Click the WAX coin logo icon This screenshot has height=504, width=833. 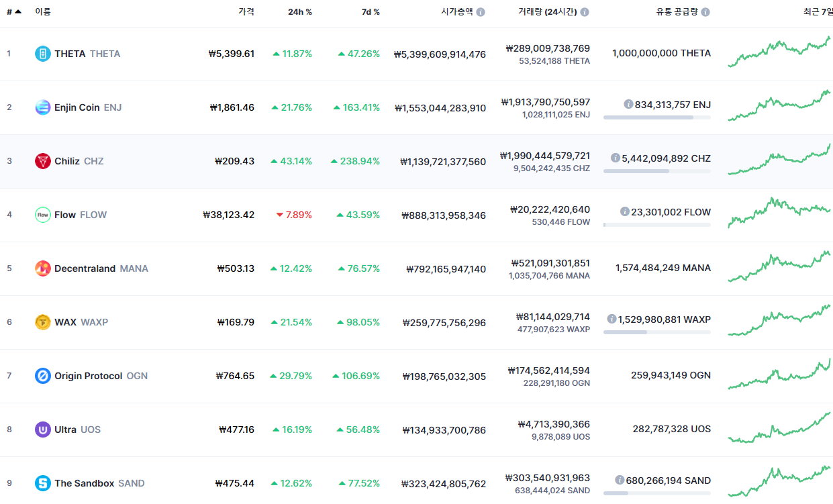click(43, 322)
